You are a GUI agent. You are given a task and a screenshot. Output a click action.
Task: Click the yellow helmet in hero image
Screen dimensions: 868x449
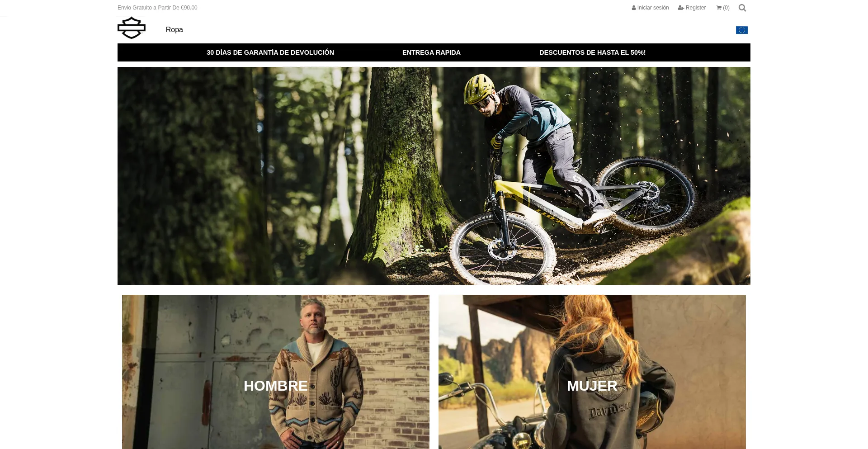coord(479,87)
